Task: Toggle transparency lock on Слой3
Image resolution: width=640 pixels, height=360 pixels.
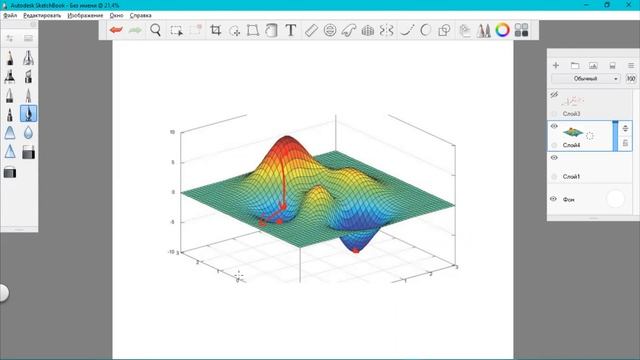Action: (x=554, y=113)
